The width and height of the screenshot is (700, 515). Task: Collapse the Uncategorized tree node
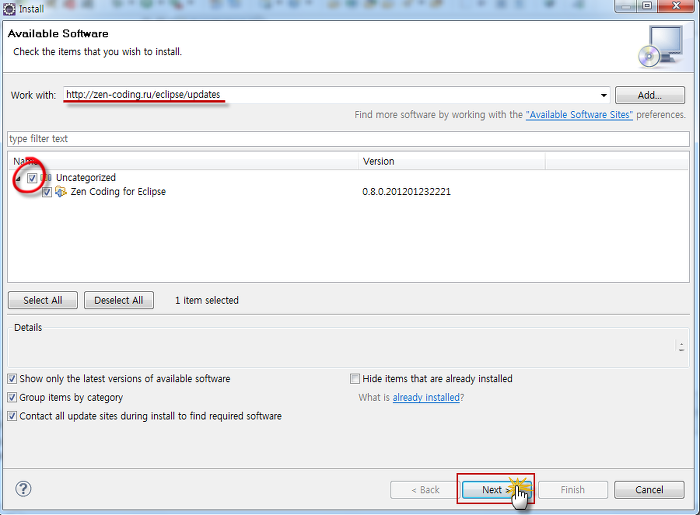coord(18,179)
